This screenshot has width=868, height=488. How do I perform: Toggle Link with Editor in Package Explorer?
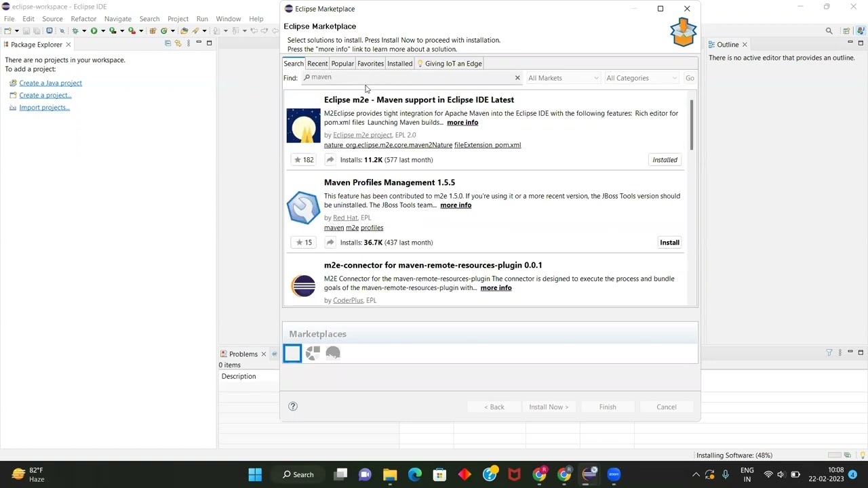[x=178, y=43]
